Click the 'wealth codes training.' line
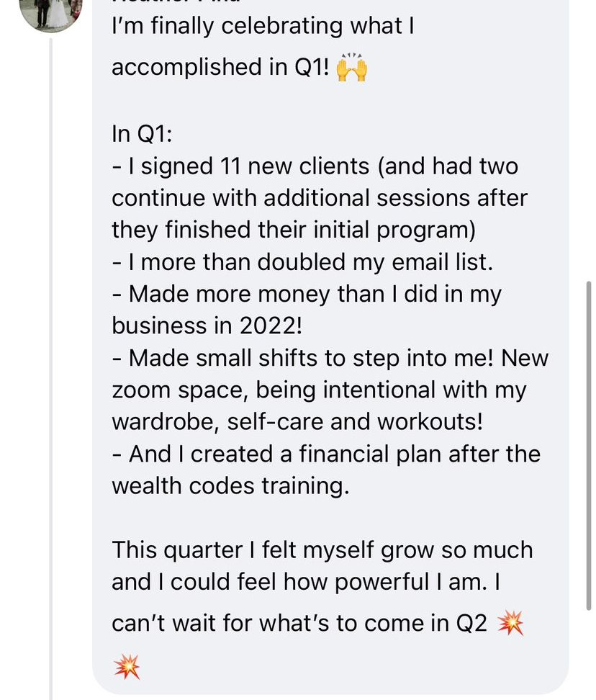This screenshot has height=700, width=596. pos(230,486)
